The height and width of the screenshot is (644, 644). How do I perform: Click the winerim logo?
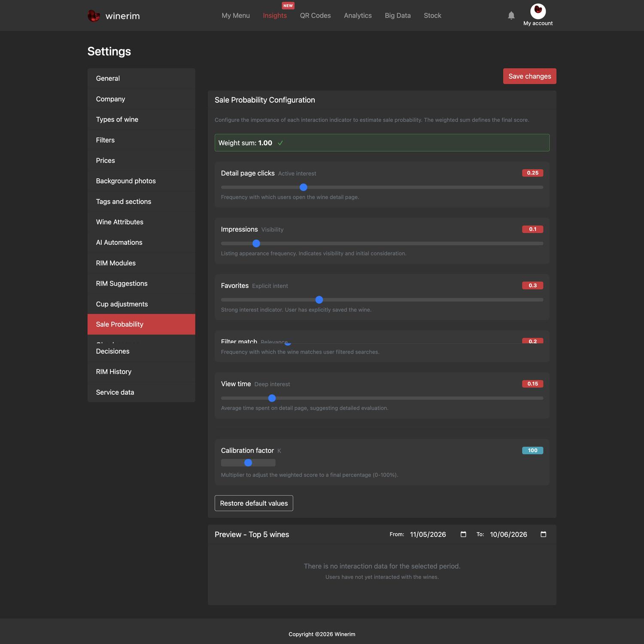pyautogui.click(x=114, y=16)
